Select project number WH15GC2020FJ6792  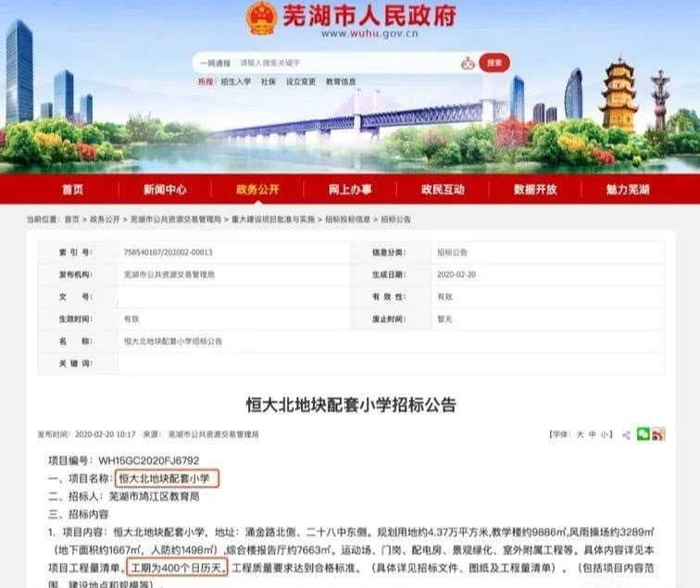(x=149, y=460)
